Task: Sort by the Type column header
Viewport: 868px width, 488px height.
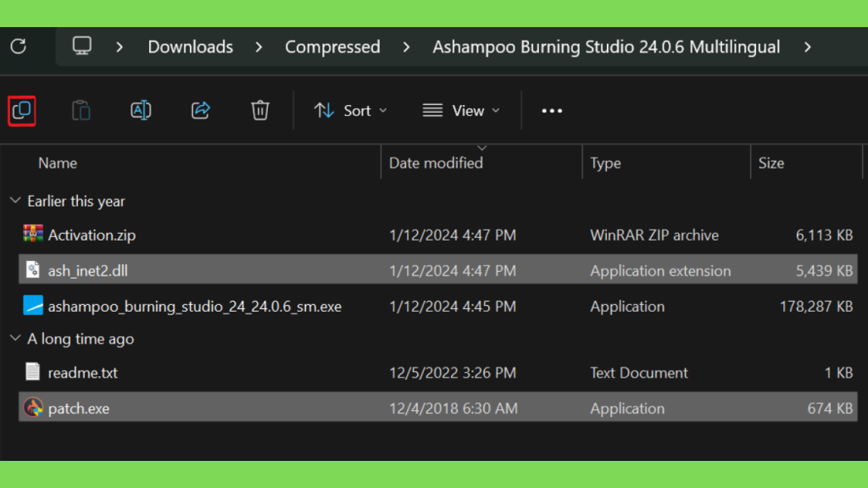Action: pyautogui.click(x=605, y=164)
